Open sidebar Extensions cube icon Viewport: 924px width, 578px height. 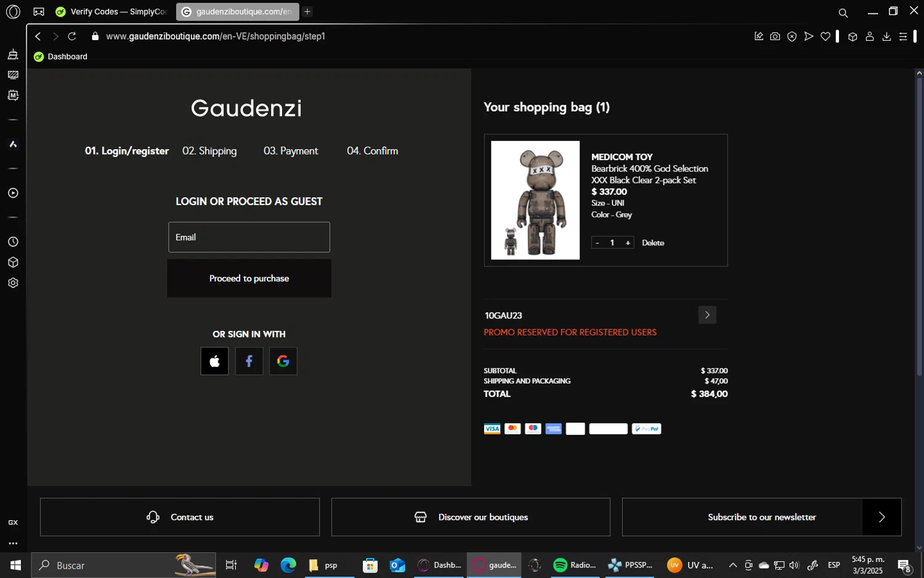13,263
